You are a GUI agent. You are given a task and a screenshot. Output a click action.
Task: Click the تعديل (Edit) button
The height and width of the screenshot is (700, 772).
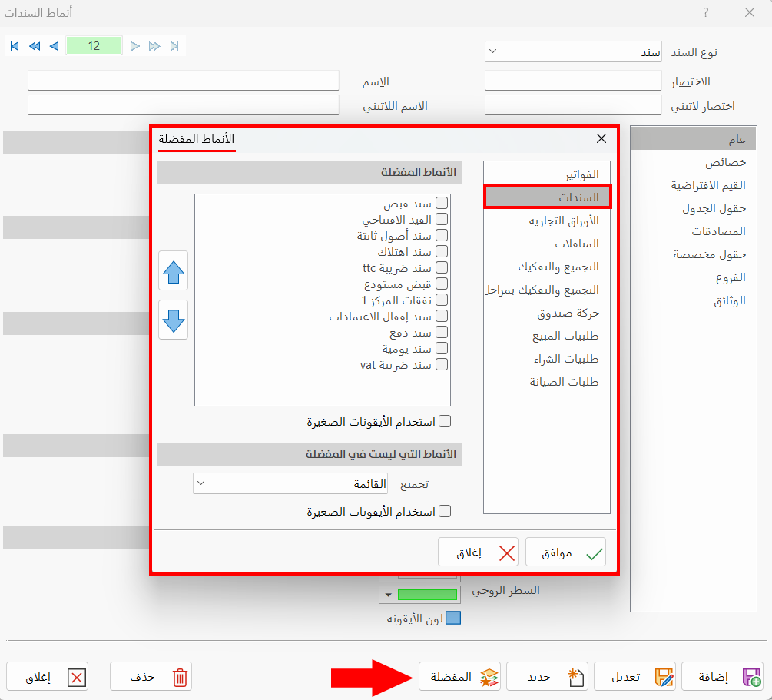tap(634, 677)
